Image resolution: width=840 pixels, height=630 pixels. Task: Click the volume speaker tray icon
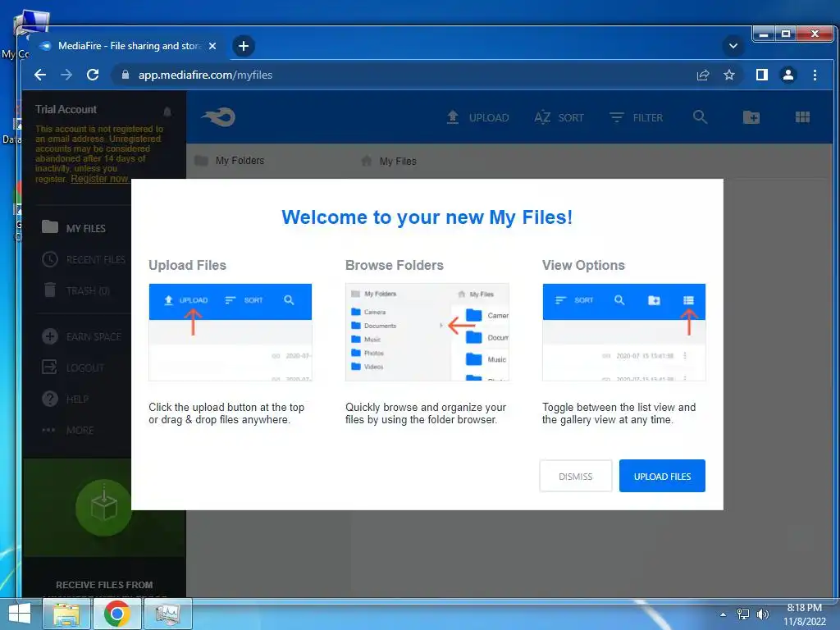click(762, 614)
